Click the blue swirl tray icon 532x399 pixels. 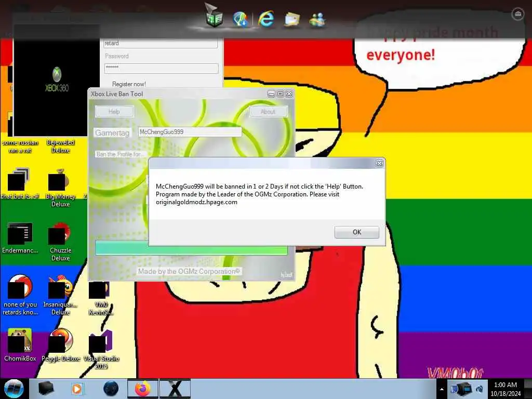coord(480,389)
